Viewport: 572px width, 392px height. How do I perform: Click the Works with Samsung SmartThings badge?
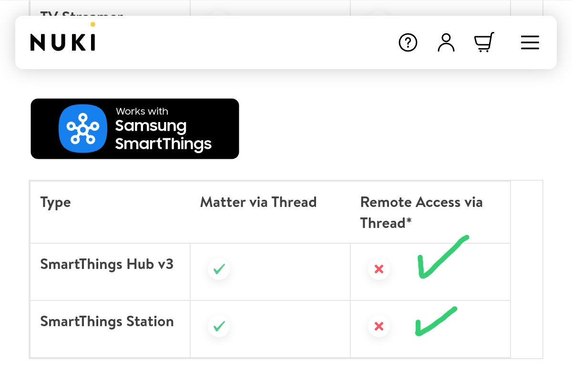[x=134, y=129]
